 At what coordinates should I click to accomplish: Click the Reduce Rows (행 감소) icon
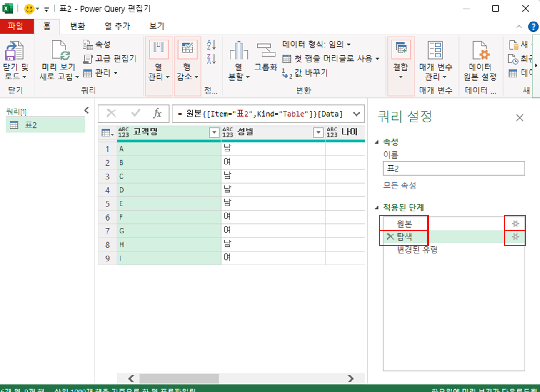click(x=187, y=50)
